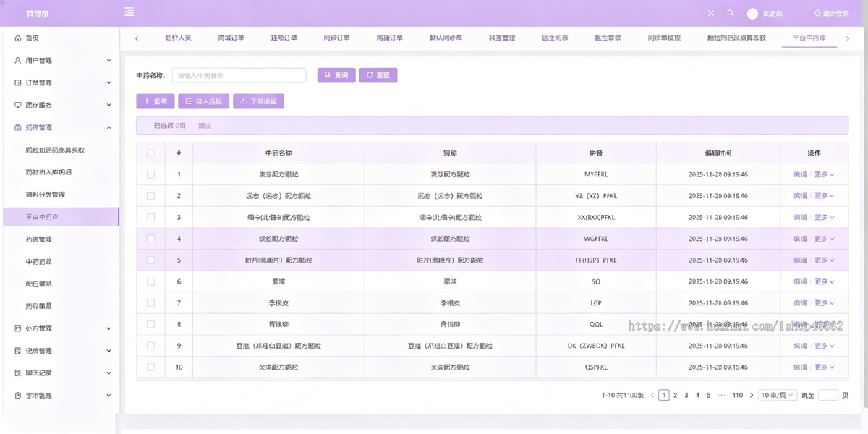Go to next page with pagination arrow
The image size is (868, 434).
752,395
